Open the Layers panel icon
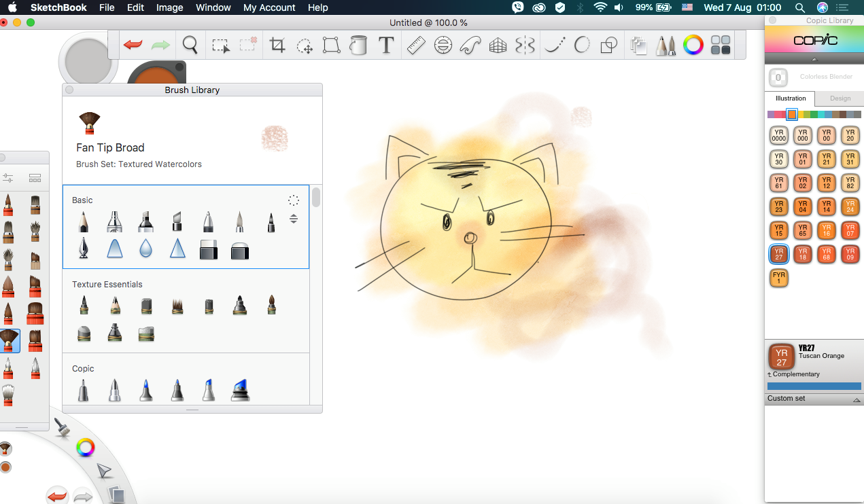This screenshot has width=864, height=504. [x=638, y=46]
